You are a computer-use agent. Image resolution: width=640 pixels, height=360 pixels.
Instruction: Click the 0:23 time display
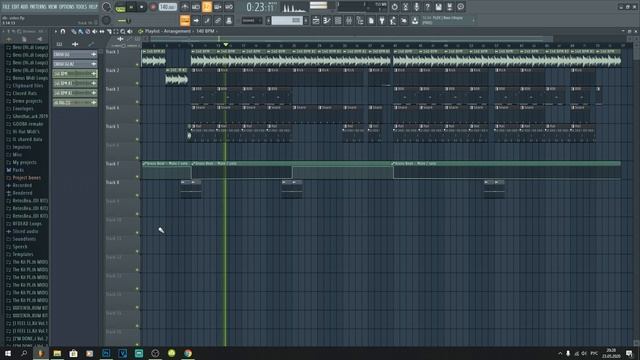[260, 7]
